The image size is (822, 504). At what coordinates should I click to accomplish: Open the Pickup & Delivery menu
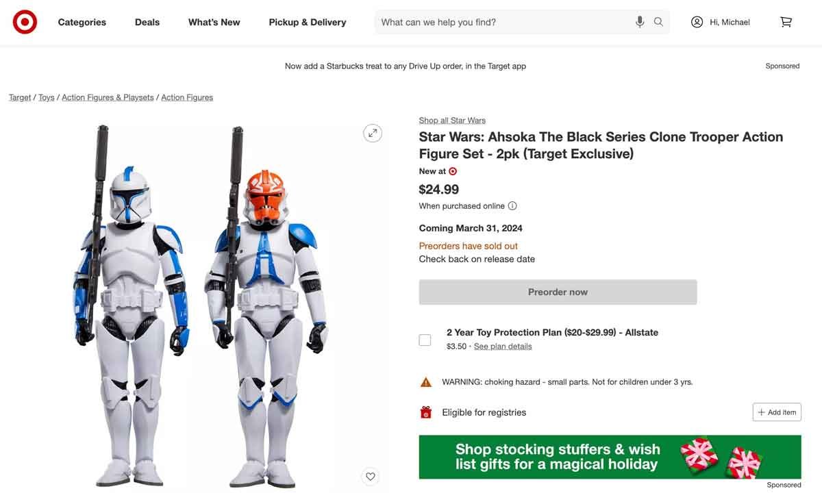click(307, 21)
